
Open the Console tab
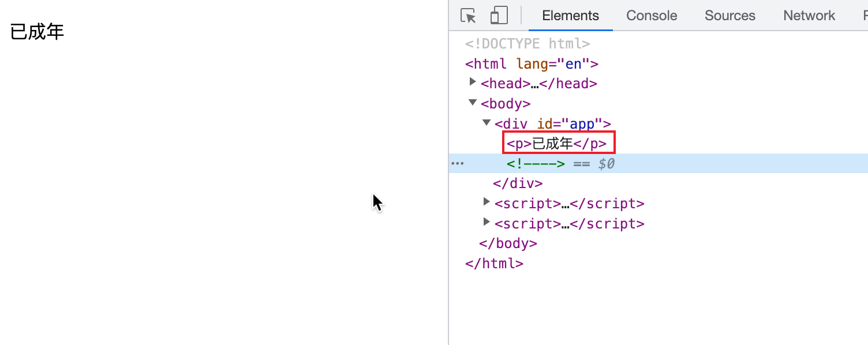652,16
